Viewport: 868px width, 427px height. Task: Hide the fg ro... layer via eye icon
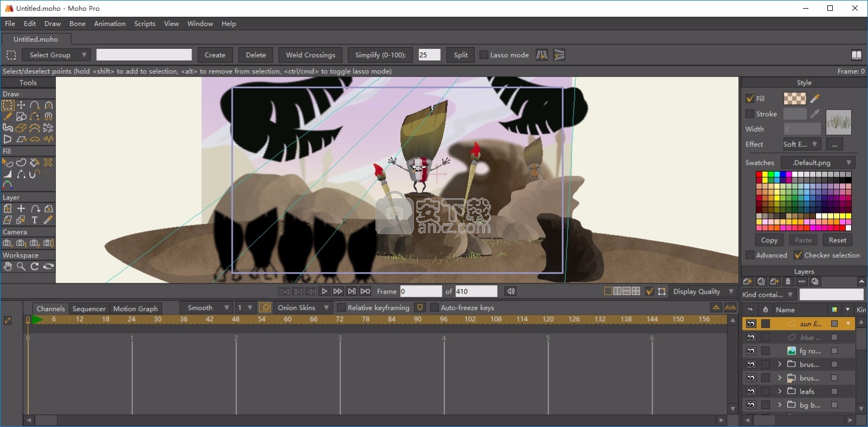click(x=751, y=351)
